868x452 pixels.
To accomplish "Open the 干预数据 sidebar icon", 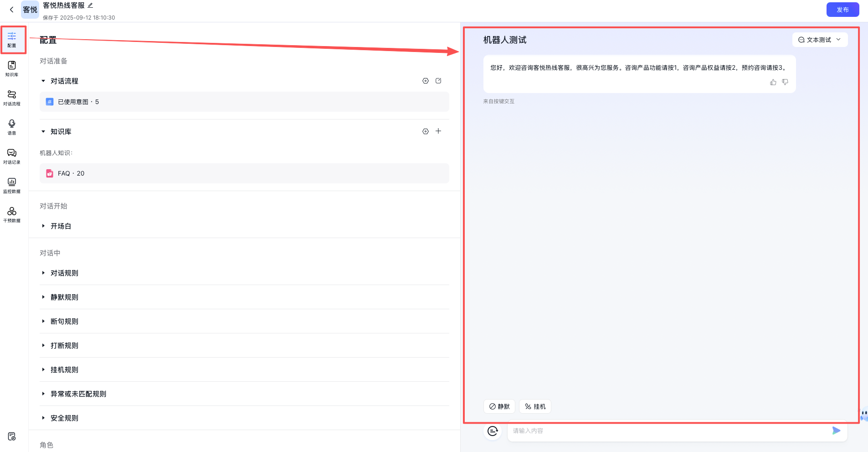I will click(12, 214).
